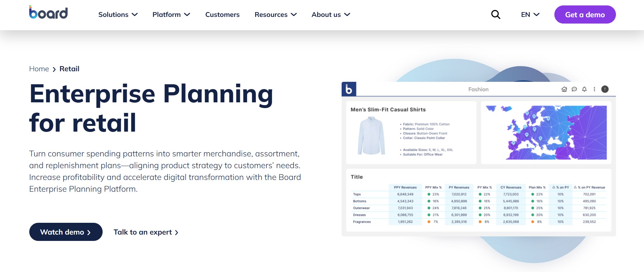The width and height of the screenshot is (644, 272).
Task: Open the chat bubble icon in the dashboard
Action: tap(574, 89)
